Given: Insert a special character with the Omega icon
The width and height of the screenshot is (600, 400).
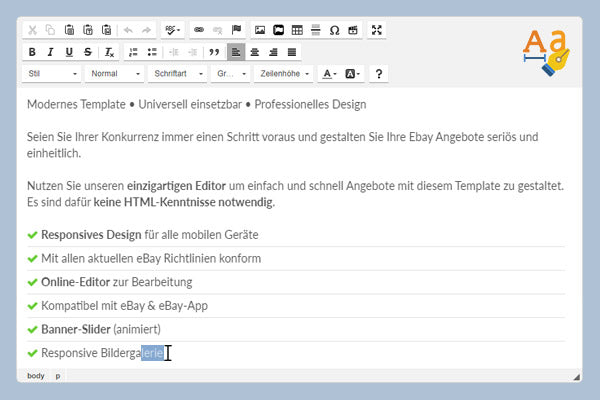Looking at the screenshot, I should click(334, 30).
